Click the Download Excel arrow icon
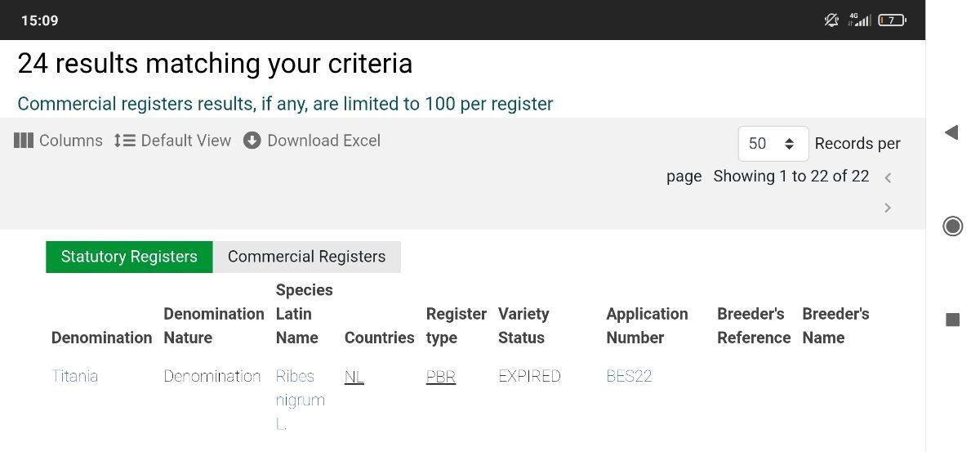Screen dimensions: 980x452 click(x=252, y=141)
